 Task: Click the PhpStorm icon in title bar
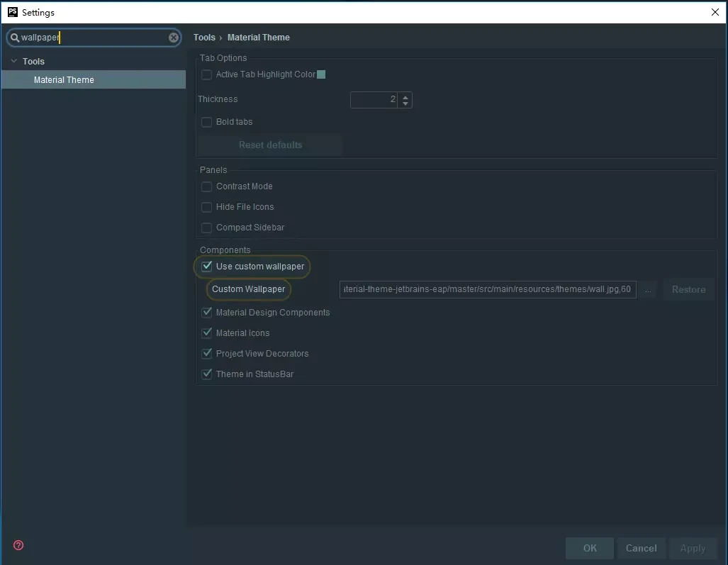click(x=12, y=12)
